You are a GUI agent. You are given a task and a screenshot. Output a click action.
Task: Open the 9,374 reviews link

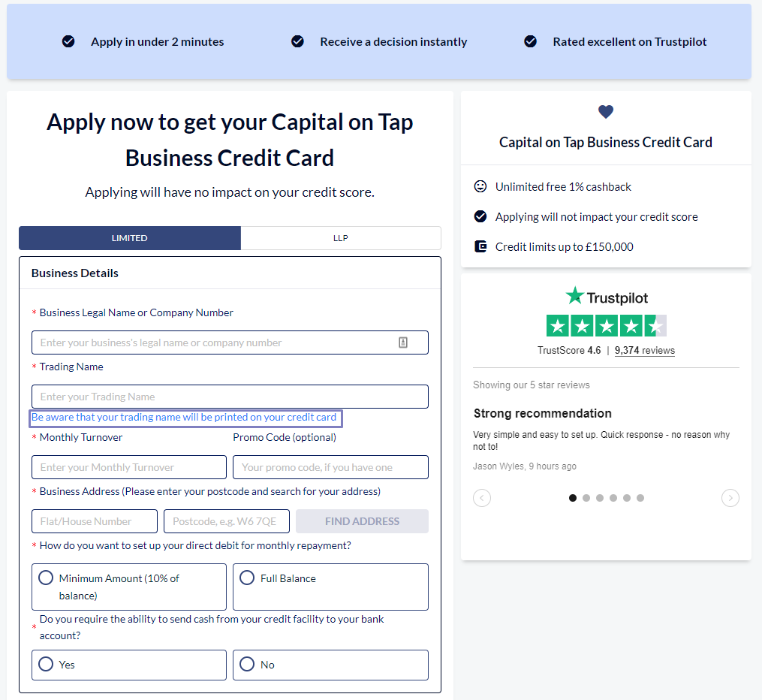point(644,350)
